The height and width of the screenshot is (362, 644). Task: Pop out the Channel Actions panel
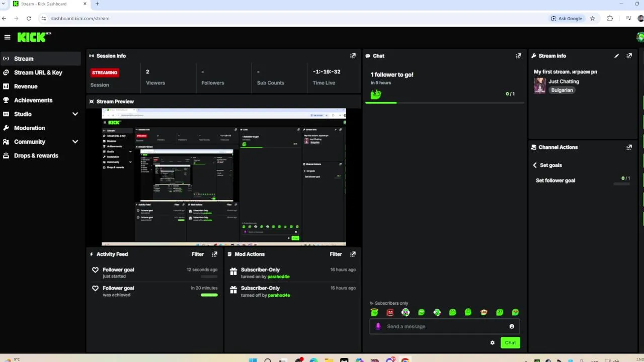pos(629,147)
